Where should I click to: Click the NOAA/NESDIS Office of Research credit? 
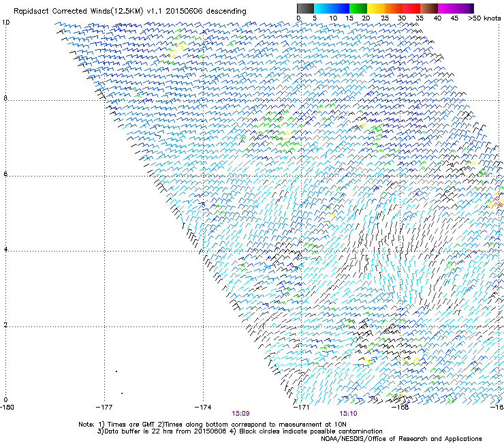click(x=401, y=439)
